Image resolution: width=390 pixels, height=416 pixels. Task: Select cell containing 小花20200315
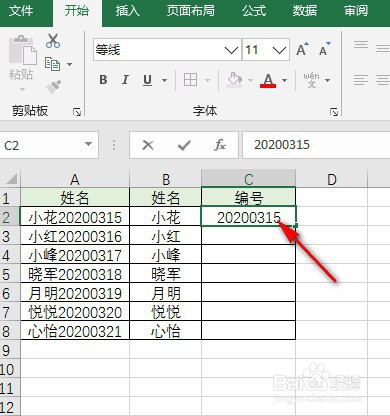(x=75, y=217)
